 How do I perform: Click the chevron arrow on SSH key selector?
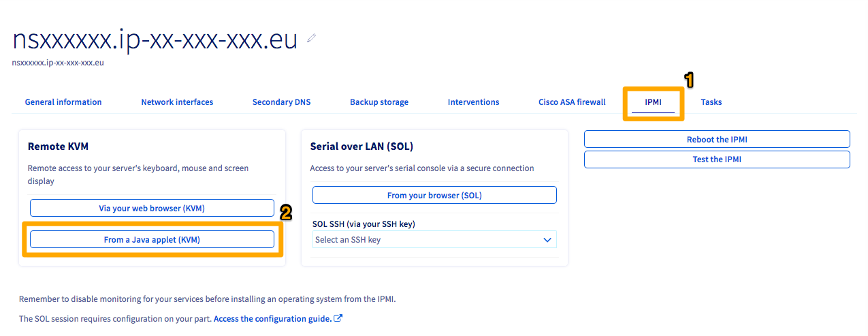(547, 240)
